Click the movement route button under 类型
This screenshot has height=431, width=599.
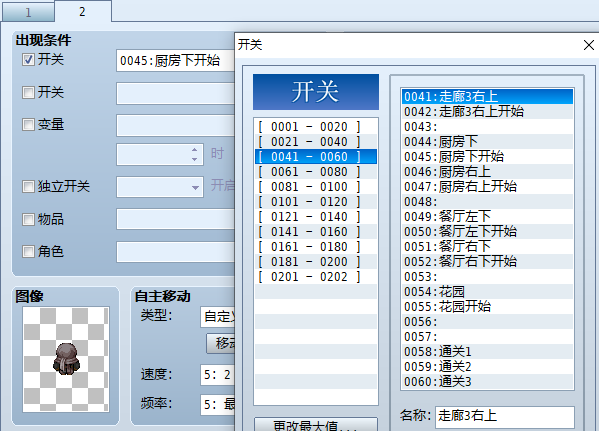(220, 343)
